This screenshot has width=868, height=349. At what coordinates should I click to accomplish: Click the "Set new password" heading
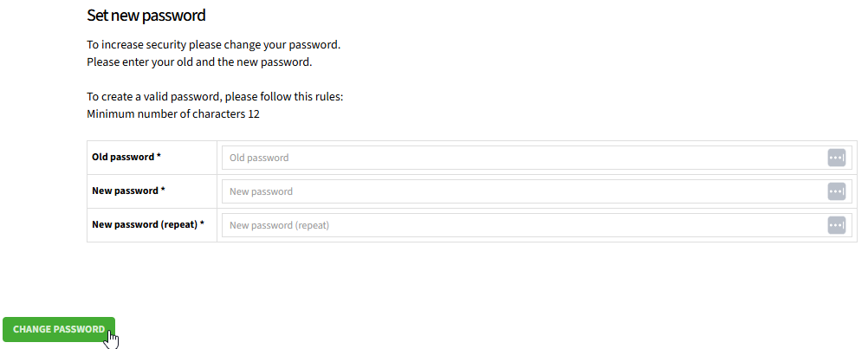[146, 16]
